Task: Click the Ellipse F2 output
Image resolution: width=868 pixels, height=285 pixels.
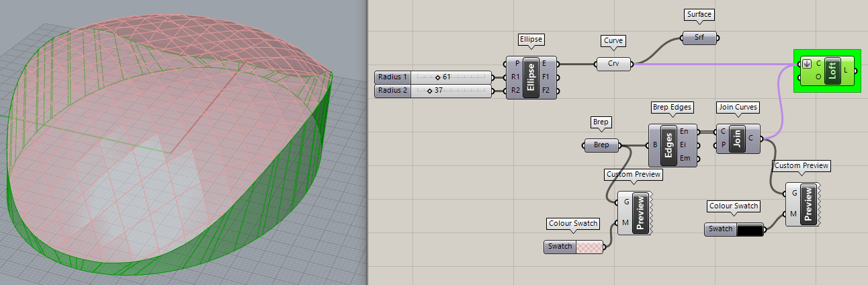Action: [546, 90]
